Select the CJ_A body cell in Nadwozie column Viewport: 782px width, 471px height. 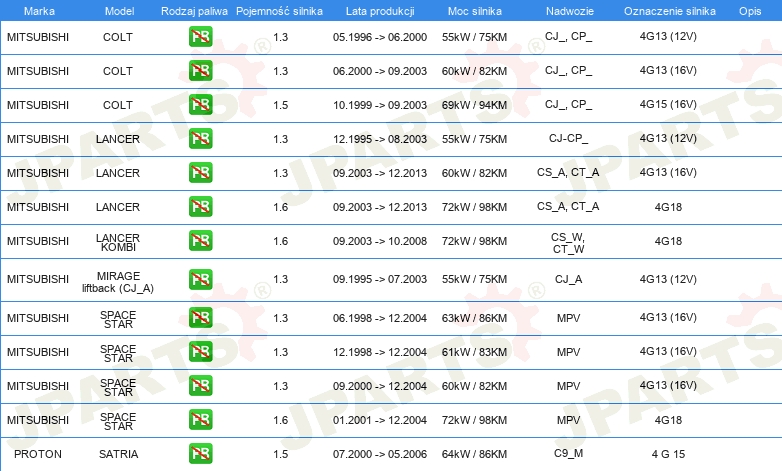[x=569, y=279]
